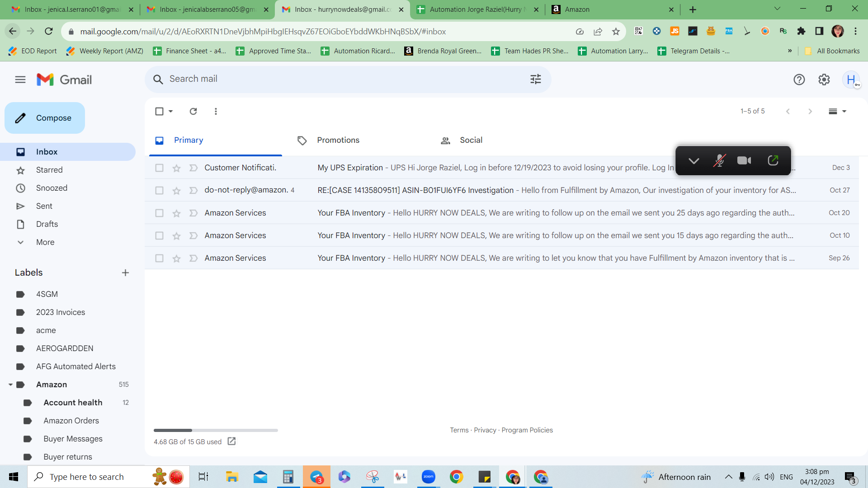Switch to the Primary tab
Image resolution: width=868 pixels, height=488 pixels.
point(215,141)
